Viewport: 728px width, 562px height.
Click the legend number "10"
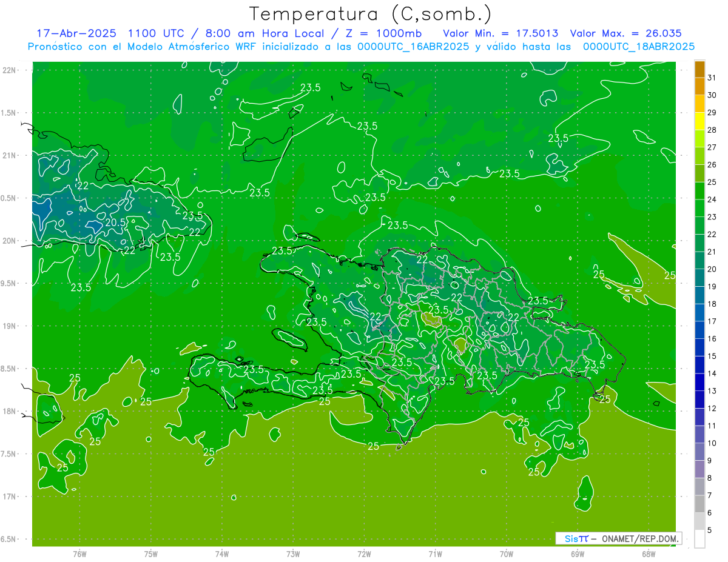712,443
